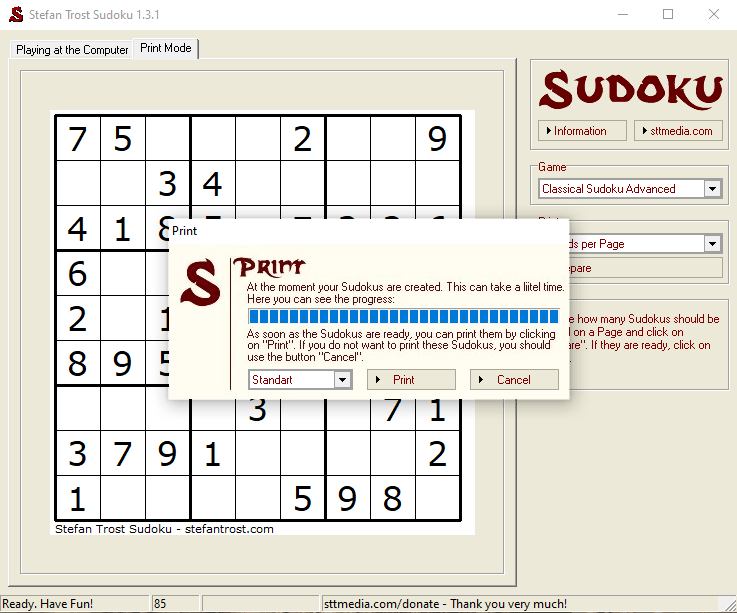Click the Sudoku logo banner
737x613 pixels.
[x=630, y=90]
